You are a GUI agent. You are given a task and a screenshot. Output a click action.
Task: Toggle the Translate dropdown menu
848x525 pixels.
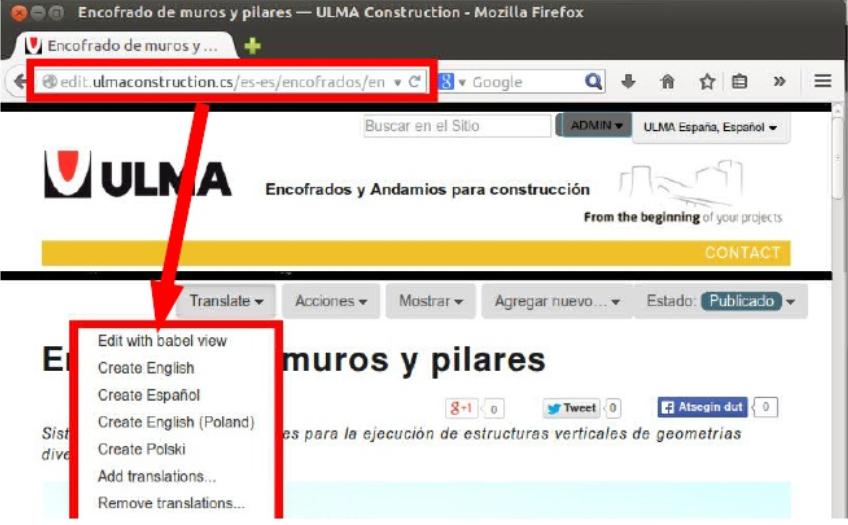click(x=226, y=301)
